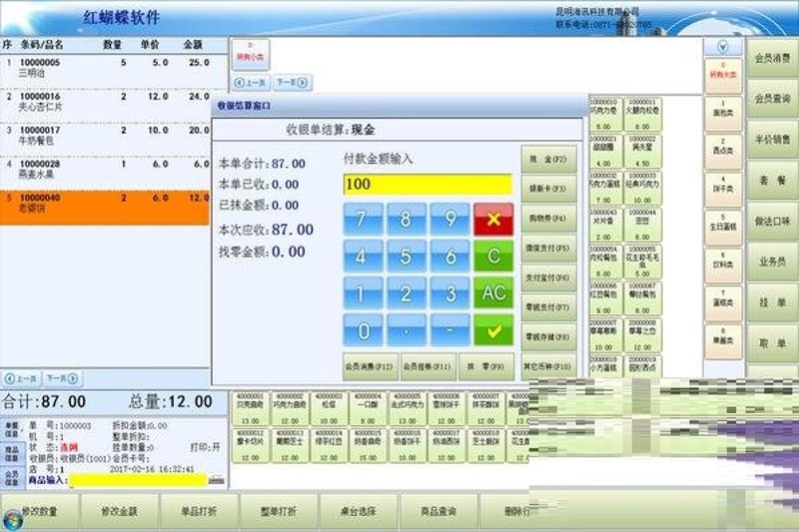Choose 购物券(F4) voucher payment
Image resolution: width=799 pixels, height=532 pixels.
(x=548, y=219)
